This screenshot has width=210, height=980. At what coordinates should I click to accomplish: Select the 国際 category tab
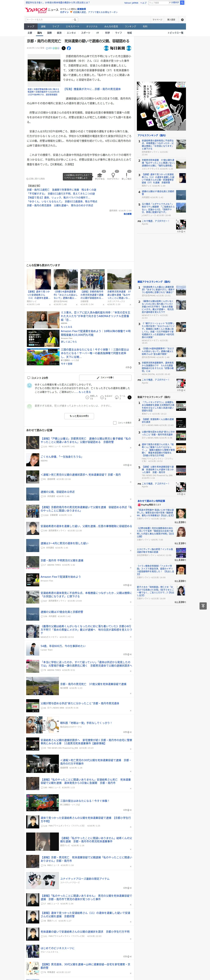point(49,33)
